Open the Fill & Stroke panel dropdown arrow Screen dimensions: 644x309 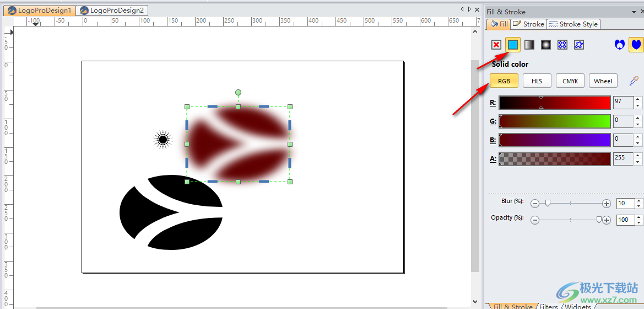[x=633, y=12]
